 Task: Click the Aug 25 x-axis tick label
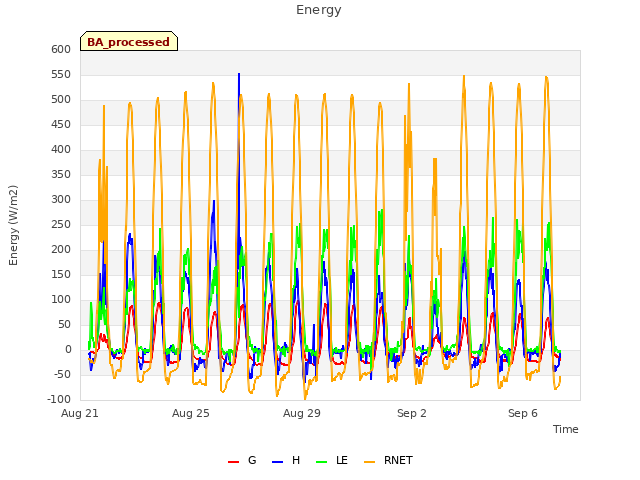point(191,413)
